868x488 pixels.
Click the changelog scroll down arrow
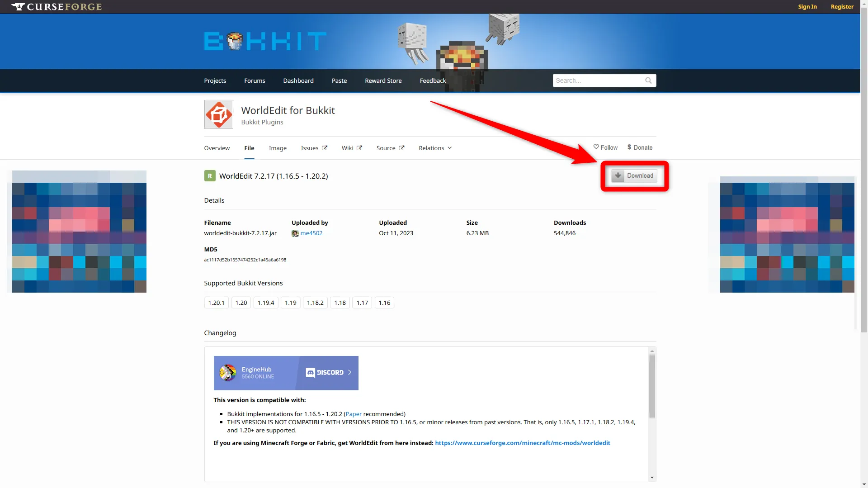[x=652, y=478]
